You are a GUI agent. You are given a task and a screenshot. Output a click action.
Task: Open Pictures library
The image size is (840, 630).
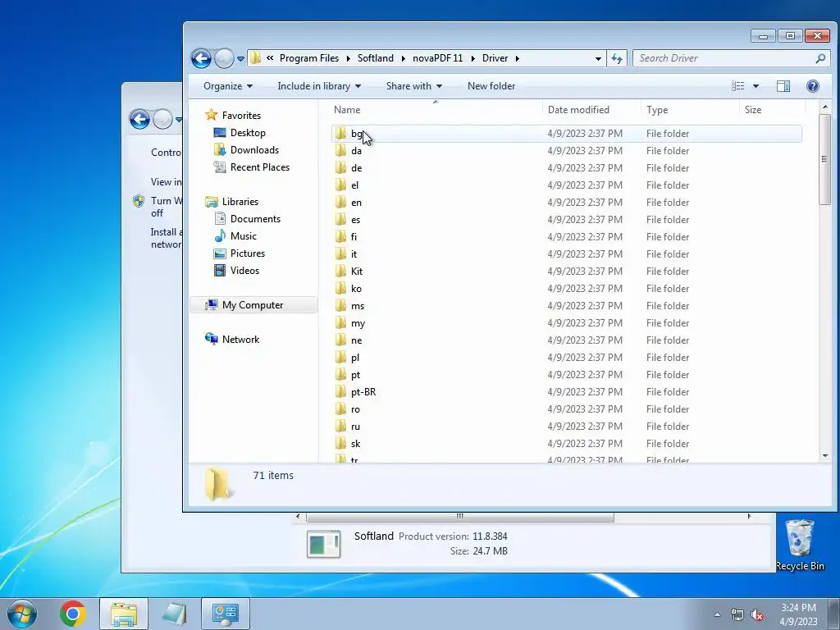248,253
